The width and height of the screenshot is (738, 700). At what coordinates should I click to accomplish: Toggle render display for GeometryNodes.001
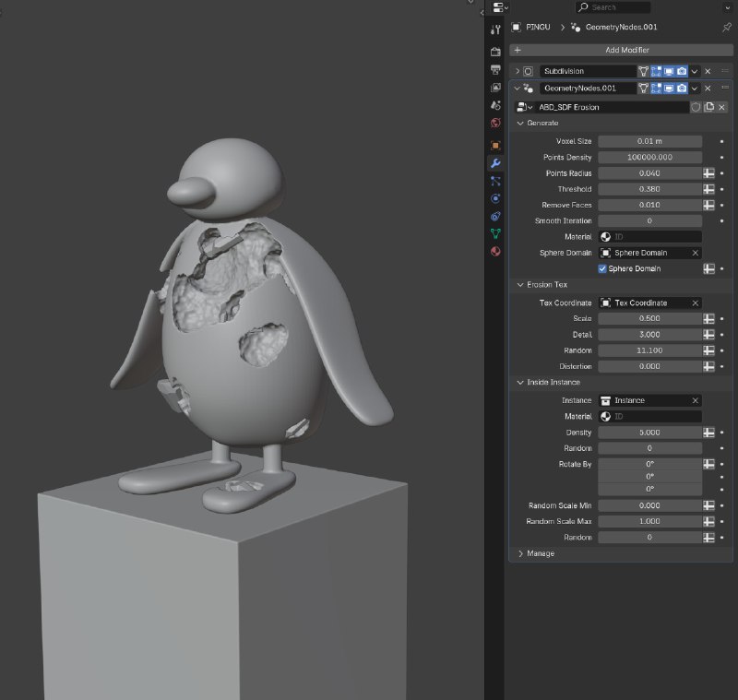[x=682, y=88]
